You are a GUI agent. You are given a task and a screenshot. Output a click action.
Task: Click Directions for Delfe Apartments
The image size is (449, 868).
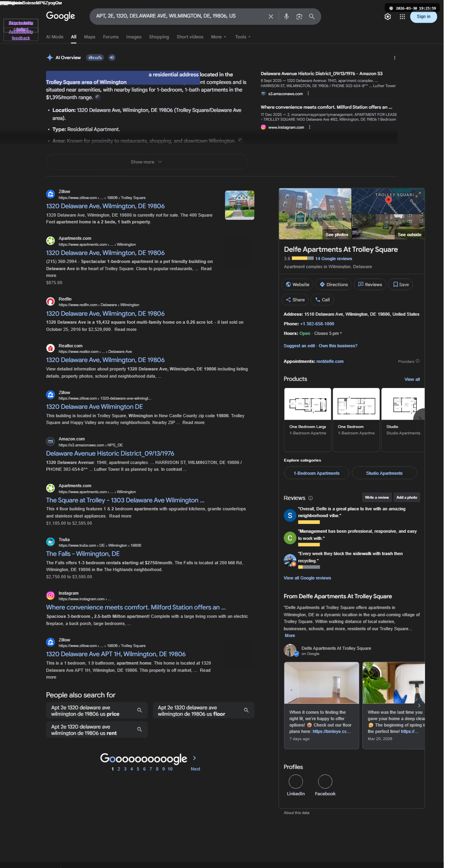334,285
